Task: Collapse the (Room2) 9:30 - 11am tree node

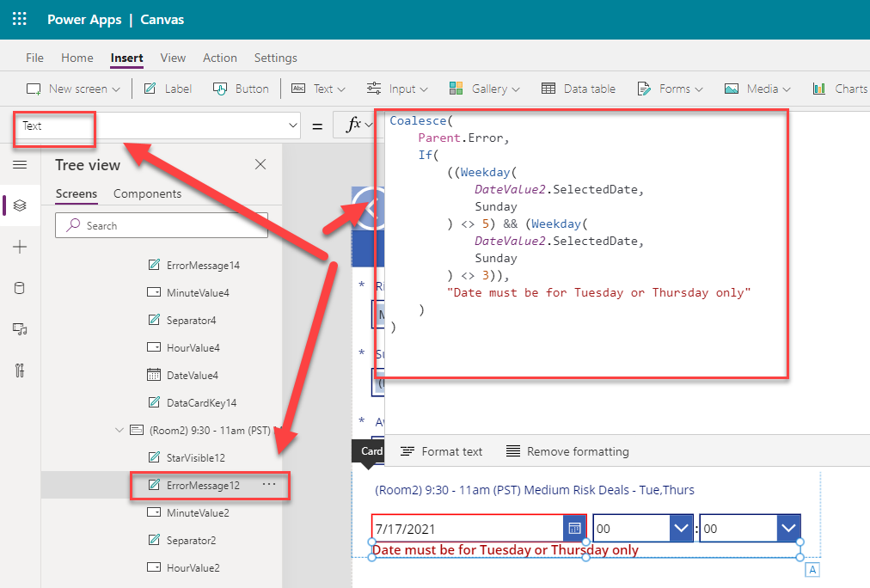Action: pos(119,430)
